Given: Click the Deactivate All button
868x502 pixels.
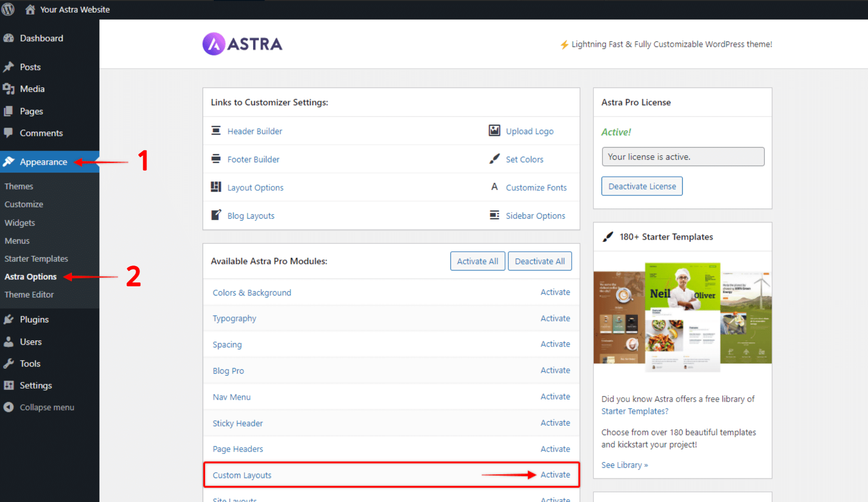Looking at the screenshot, I should 540,261.
